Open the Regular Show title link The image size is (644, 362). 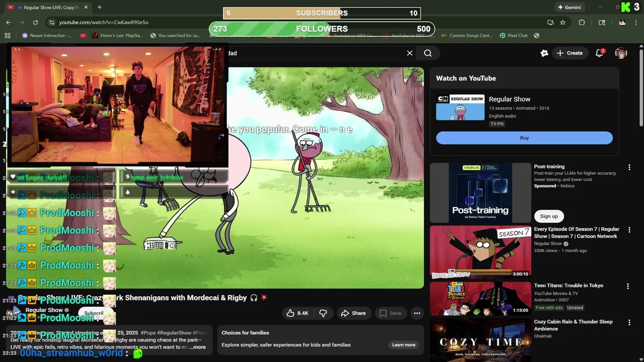click(x=510, y=99)
